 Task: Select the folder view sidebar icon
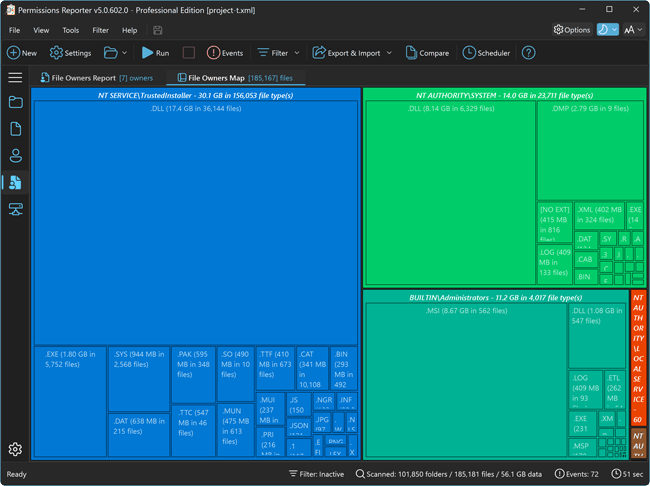16,102
